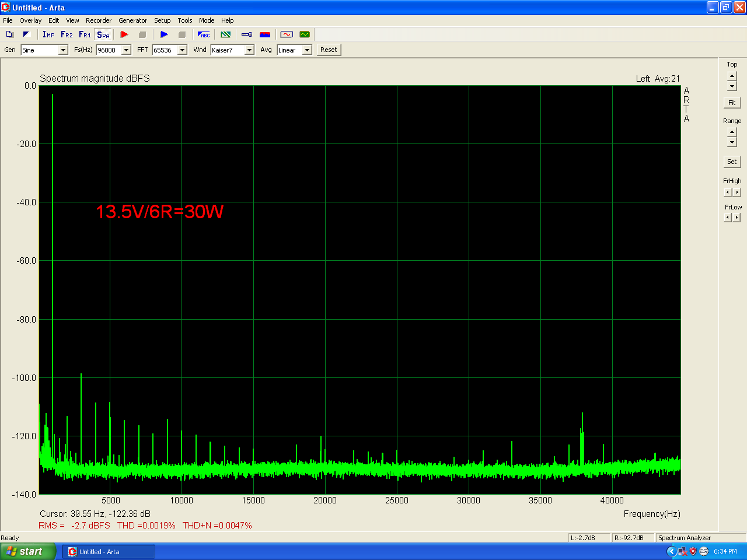Screen dimensions: 747x560
Task: Click the THD =0.0019% readout
Action: click(x=146, y=526)
